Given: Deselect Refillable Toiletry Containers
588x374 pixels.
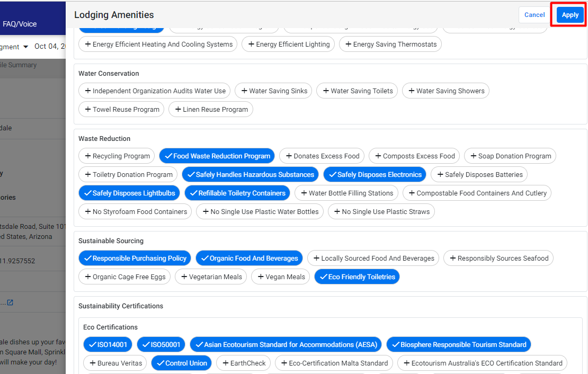Looking at the screenshot, I should tap(237, 193).
